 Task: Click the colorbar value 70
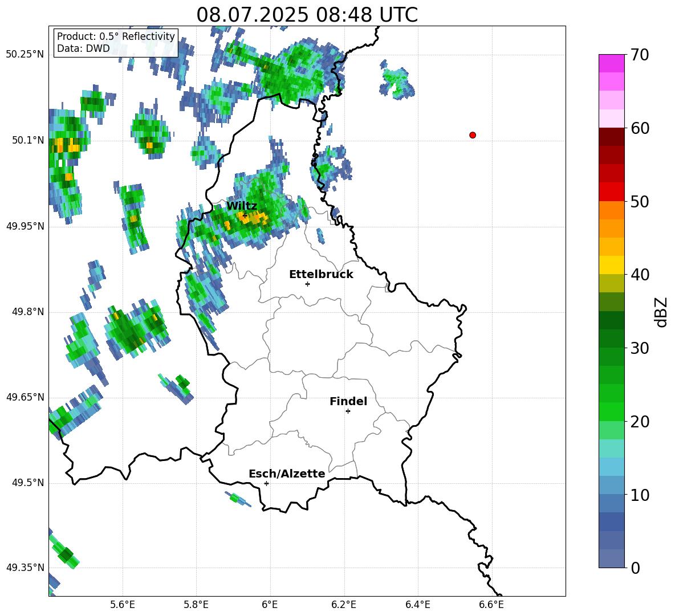(640, 55)
